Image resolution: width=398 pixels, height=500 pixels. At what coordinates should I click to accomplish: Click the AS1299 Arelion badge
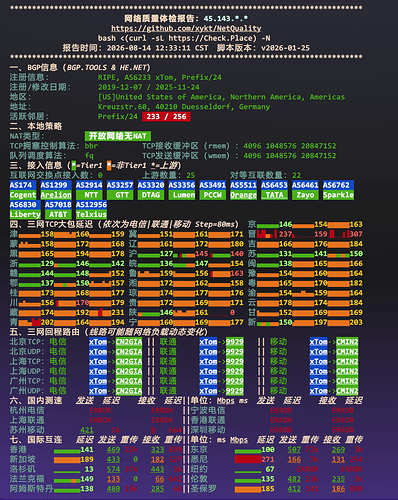pyautogui.click(x=56, y=190)
